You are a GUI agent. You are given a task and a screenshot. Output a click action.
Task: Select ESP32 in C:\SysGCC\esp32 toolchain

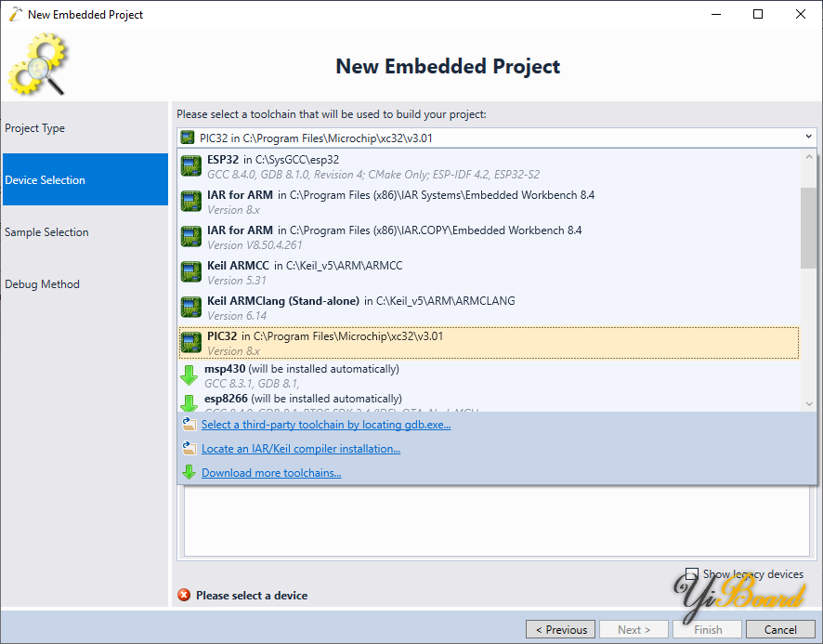coord(490,166)
